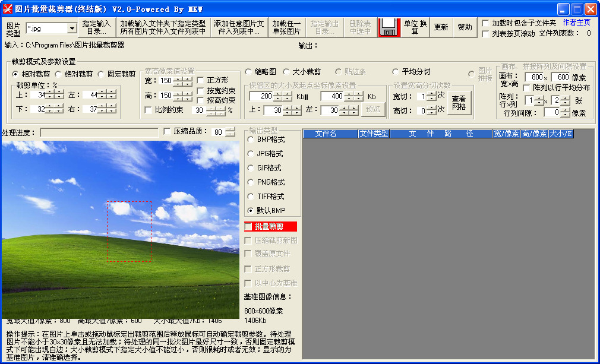Select 大小裁剪 radio button
This screenshot has height=364, width=600.
286,71
